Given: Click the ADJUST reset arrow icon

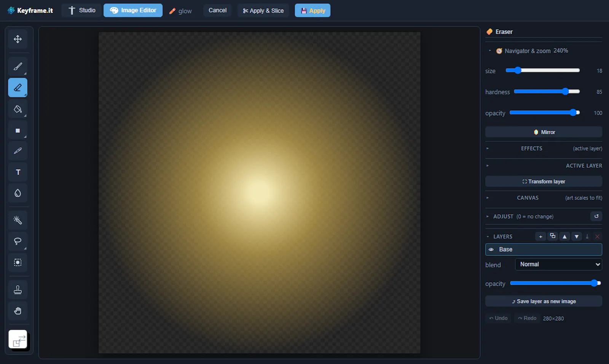Looking at the screenshot, I should pos(596,216).
